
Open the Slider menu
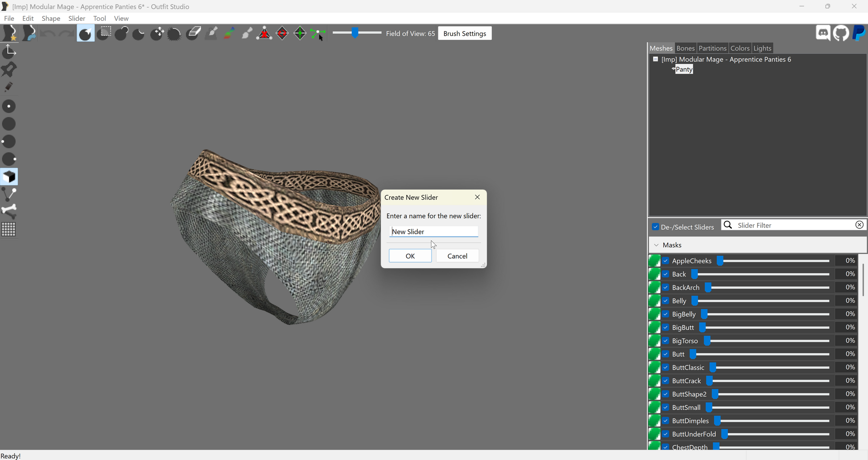tap(77, 19)
